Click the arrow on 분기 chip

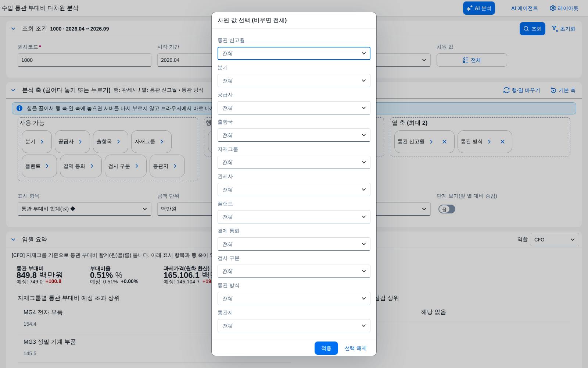coord(42,142)
